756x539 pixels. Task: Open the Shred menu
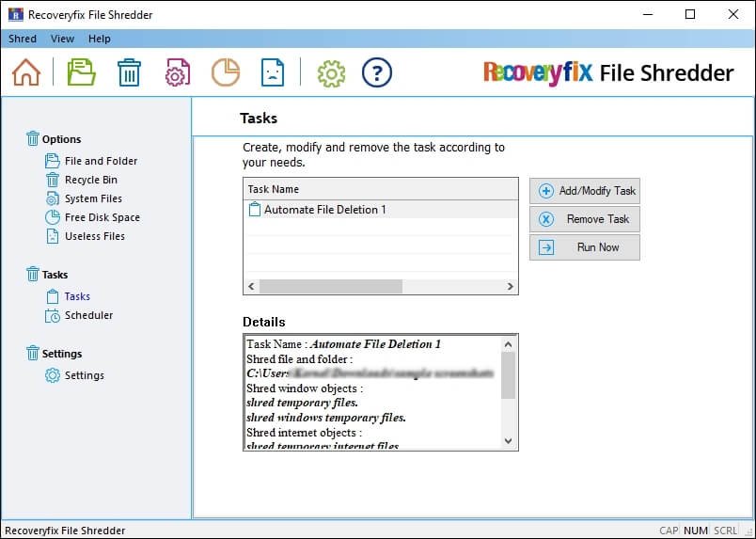[23, 39]
